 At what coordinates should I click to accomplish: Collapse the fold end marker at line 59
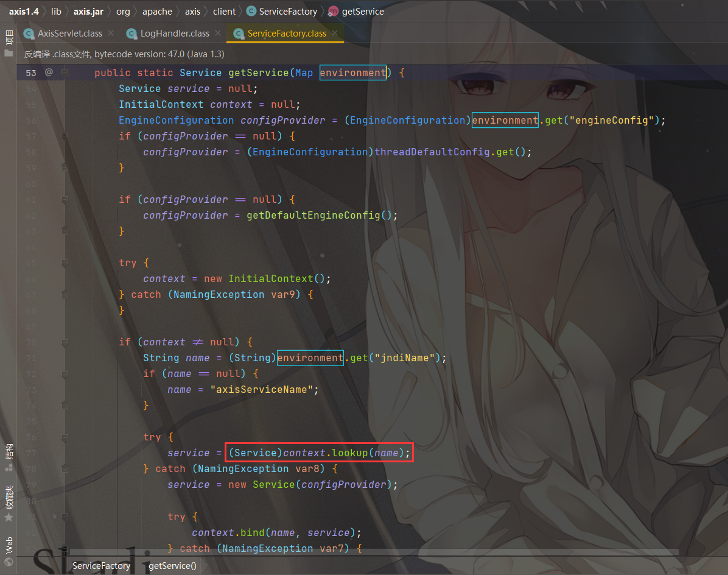point(65,168)
